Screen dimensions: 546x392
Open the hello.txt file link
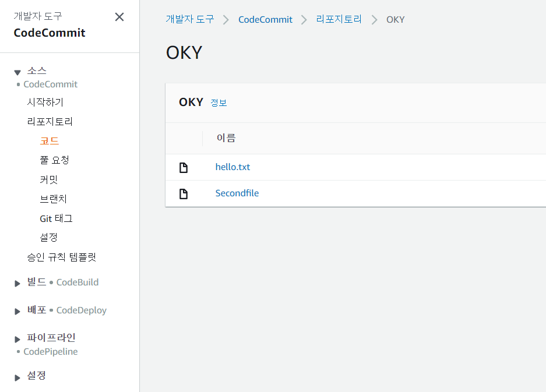tap(233, 167)
